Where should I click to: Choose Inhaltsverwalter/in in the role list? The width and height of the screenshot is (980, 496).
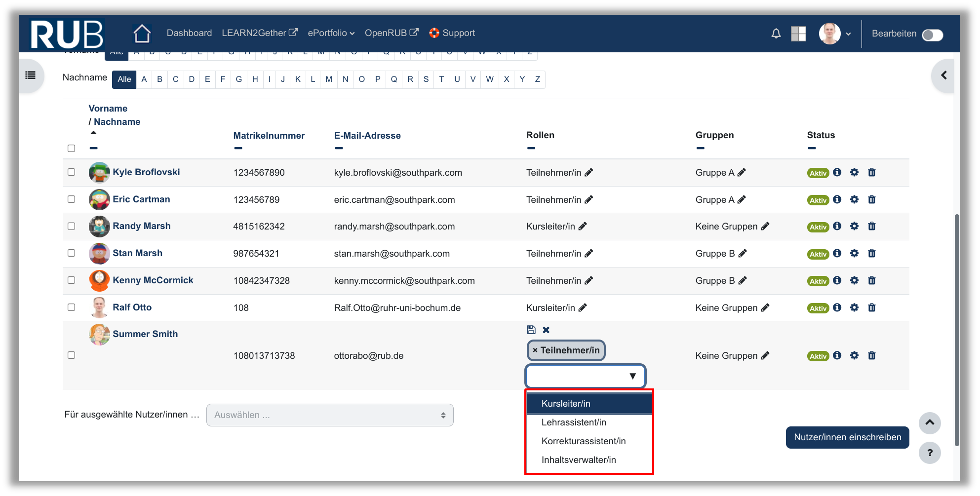point(579,460)
